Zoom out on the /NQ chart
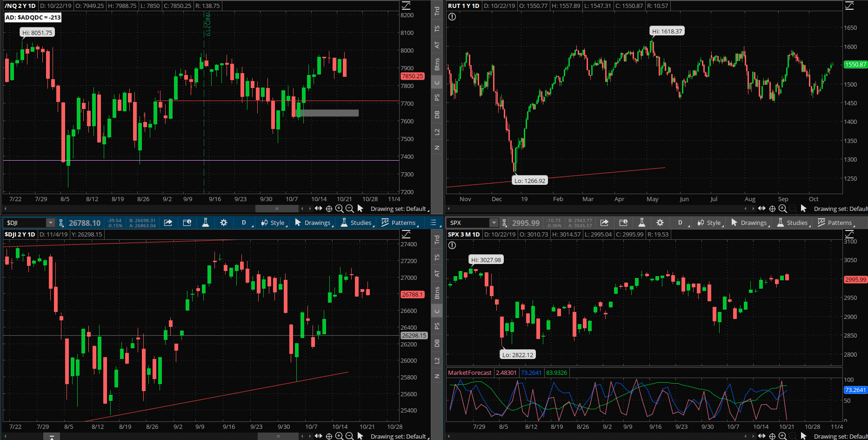This screenshot has height=440, width=868. coord(349,209)
